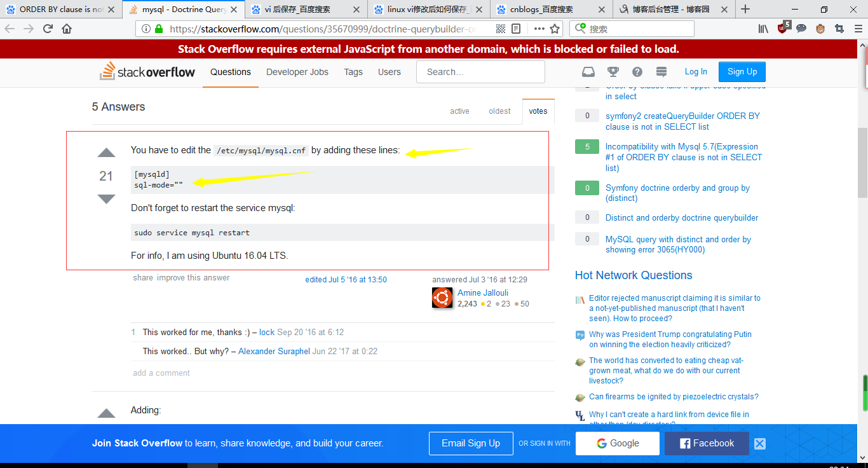
Task: Focus the Stack Overflow Search field
Action: pos(480,72)
